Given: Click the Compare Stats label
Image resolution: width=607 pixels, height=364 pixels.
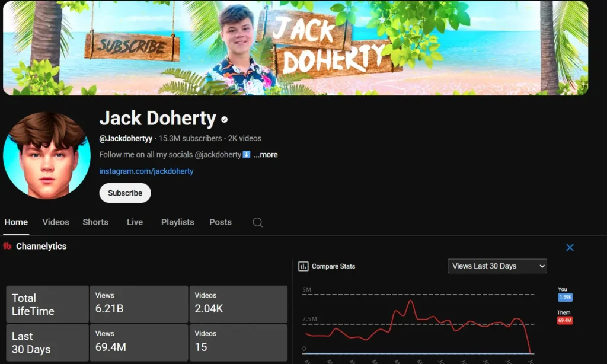Looking at the screenshot, I should pyautogui.click(x=333, y=266).
